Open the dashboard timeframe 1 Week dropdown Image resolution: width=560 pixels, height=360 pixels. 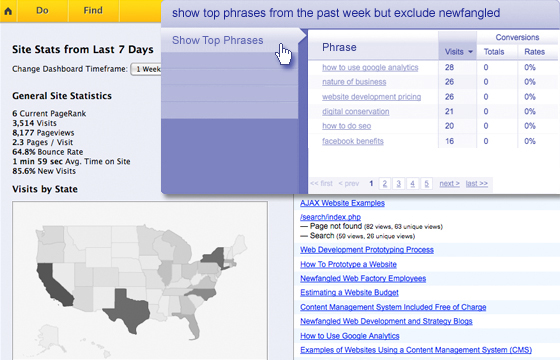pos(146,69)
